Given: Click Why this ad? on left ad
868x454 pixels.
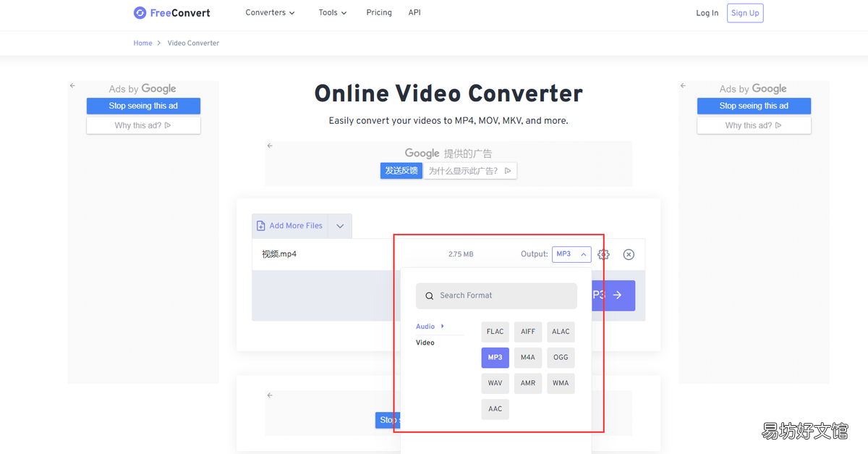Looking at the screenshot, I should (143, 125).
